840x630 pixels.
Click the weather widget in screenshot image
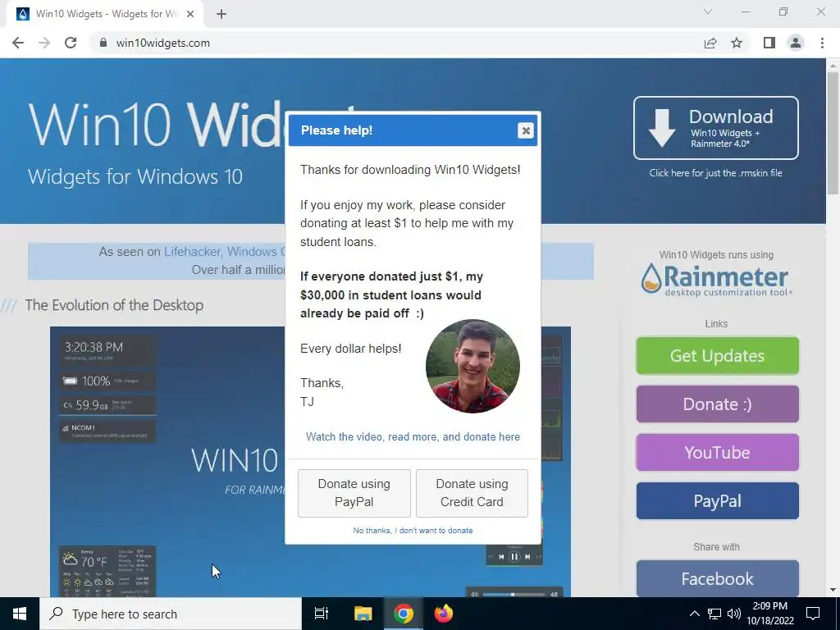click(107, 571)
